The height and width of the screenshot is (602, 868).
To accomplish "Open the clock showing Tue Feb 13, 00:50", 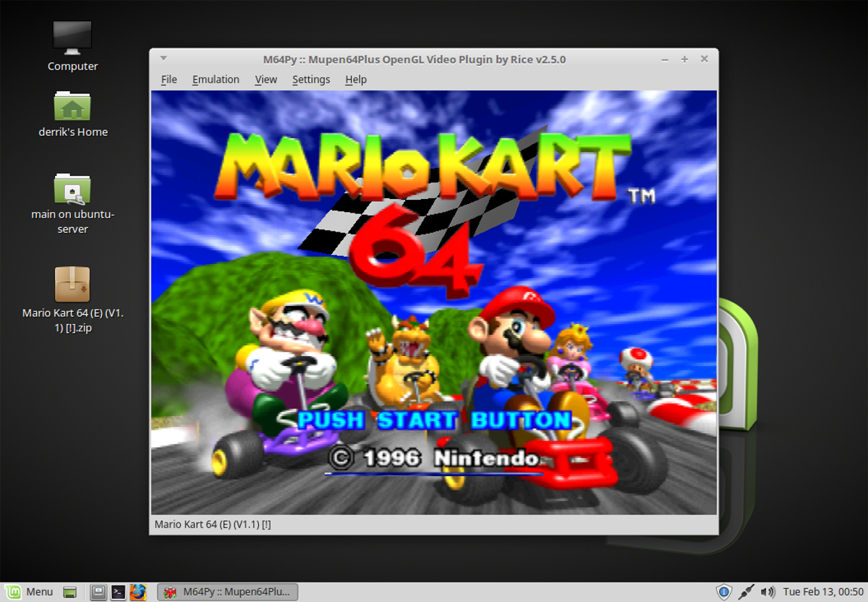I will tap(822, 592).
